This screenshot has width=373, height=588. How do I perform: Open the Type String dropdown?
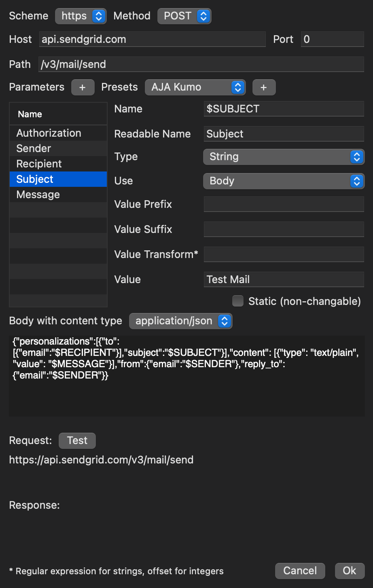coord(284,157)
